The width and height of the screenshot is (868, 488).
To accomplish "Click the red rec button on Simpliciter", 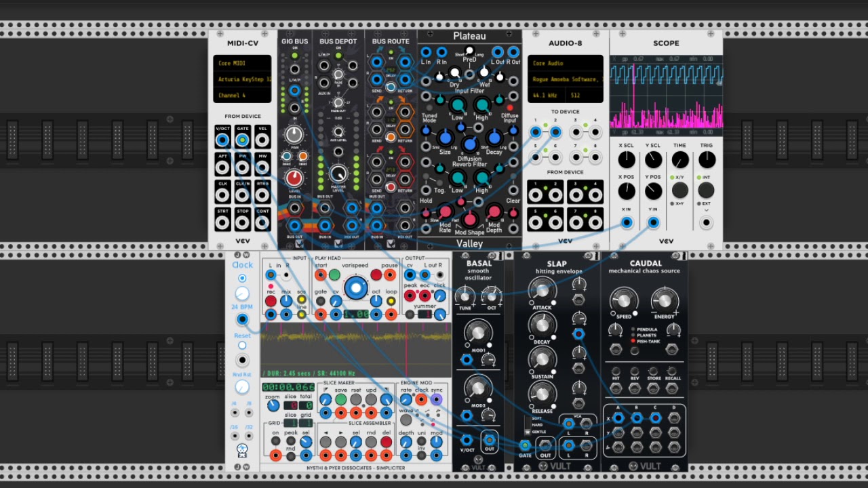I will 271,300.
